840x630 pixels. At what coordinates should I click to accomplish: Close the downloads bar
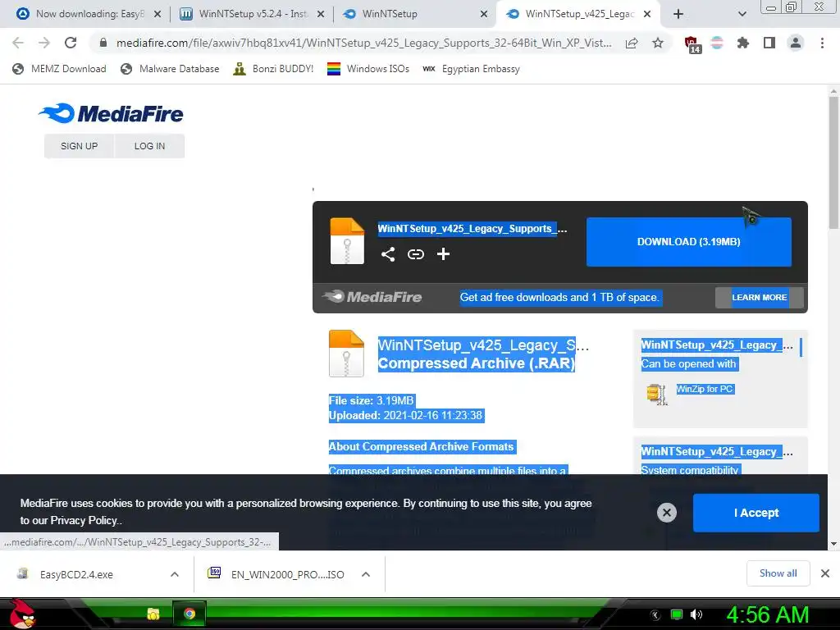[x=825, y=573]
